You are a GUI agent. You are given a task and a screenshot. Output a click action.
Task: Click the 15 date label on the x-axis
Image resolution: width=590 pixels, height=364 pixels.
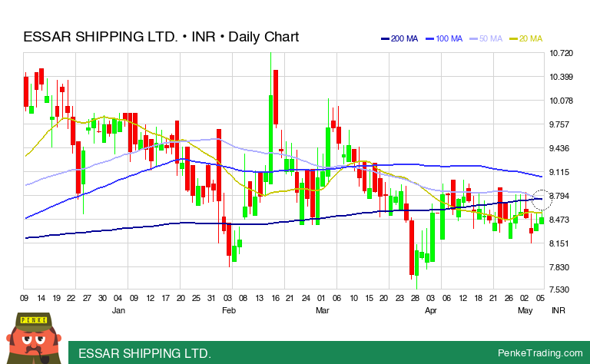(369, 298)
